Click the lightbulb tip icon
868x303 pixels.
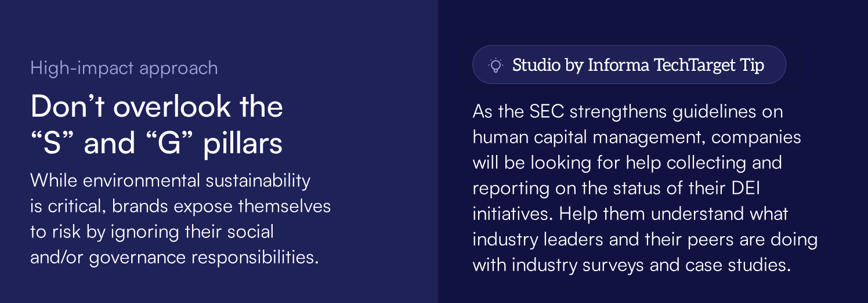point(496,65)
